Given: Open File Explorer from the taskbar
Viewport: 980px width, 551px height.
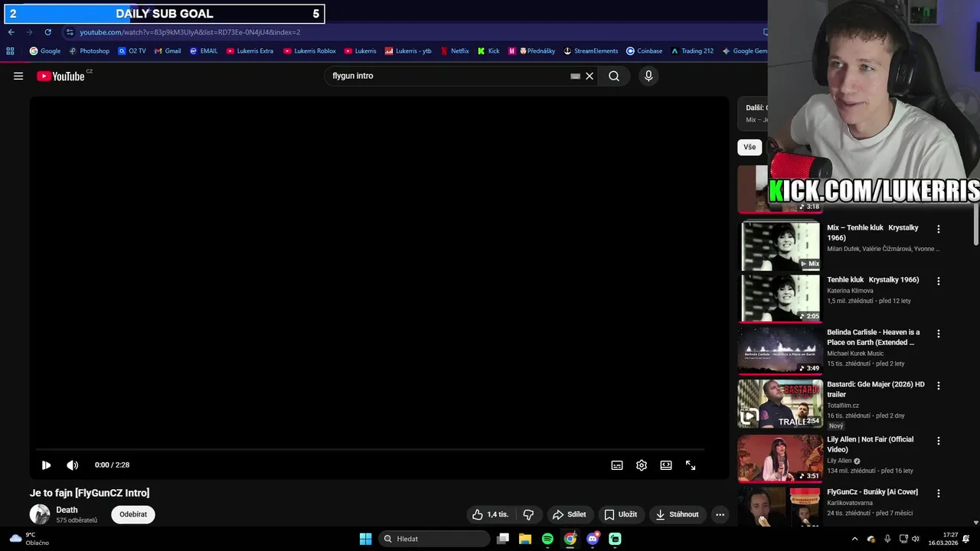Looking at the screenshot, I should [x=525, y=539].
